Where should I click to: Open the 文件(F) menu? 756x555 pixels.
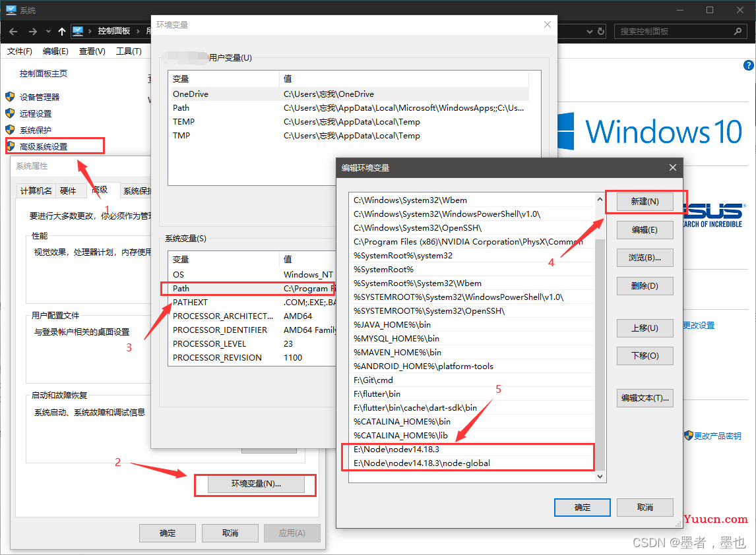tap(20, 51)
